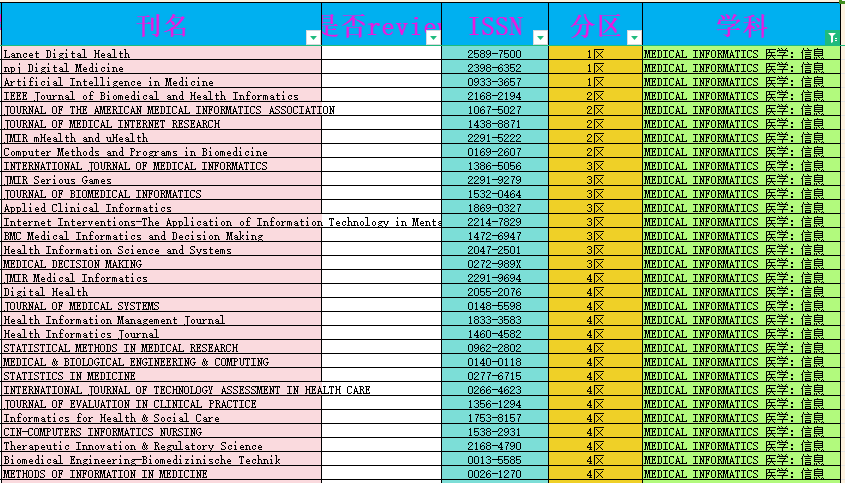Select 学科 cell in npj Digital Medicine row
Image resolution: width=845 pixels, height=483 pixels.
pos(742,67)
